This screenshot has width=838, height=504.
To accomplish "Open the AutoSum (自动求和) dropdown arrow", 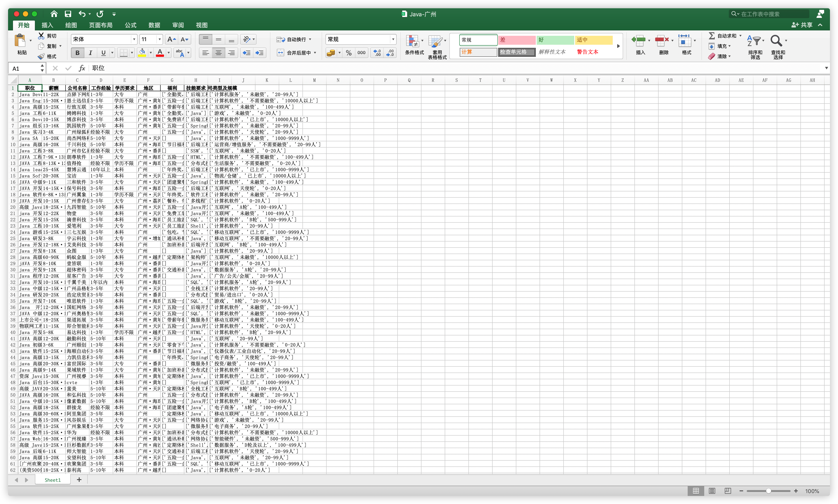I will click(x=740, y=36).
